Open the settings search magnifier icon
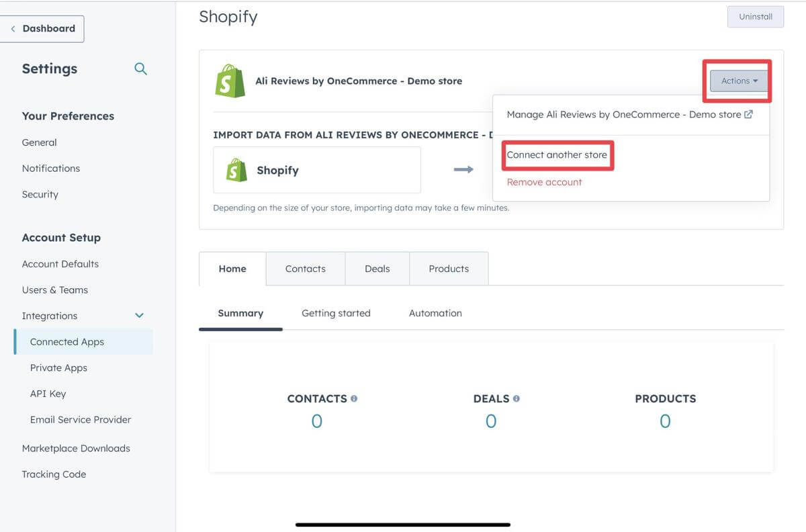This screenshot has width=806, height=532. tap(140, 69)
